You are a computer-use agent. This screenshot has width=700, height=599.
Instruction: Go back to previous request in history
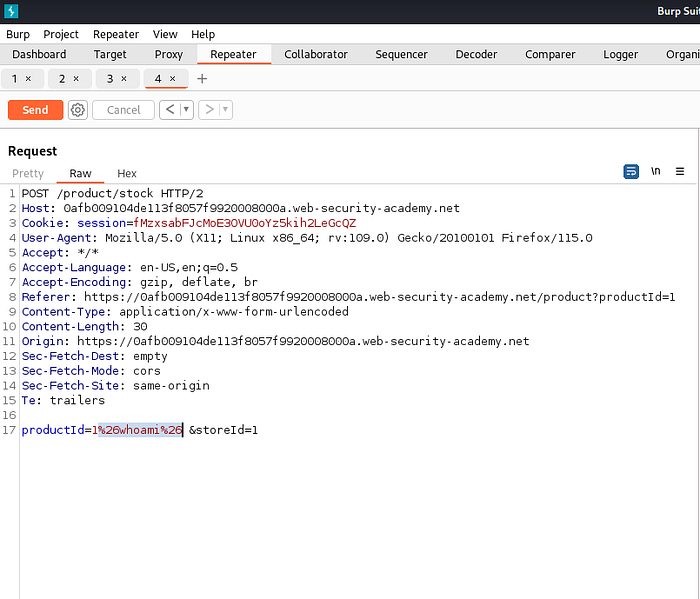pos(170,109)
